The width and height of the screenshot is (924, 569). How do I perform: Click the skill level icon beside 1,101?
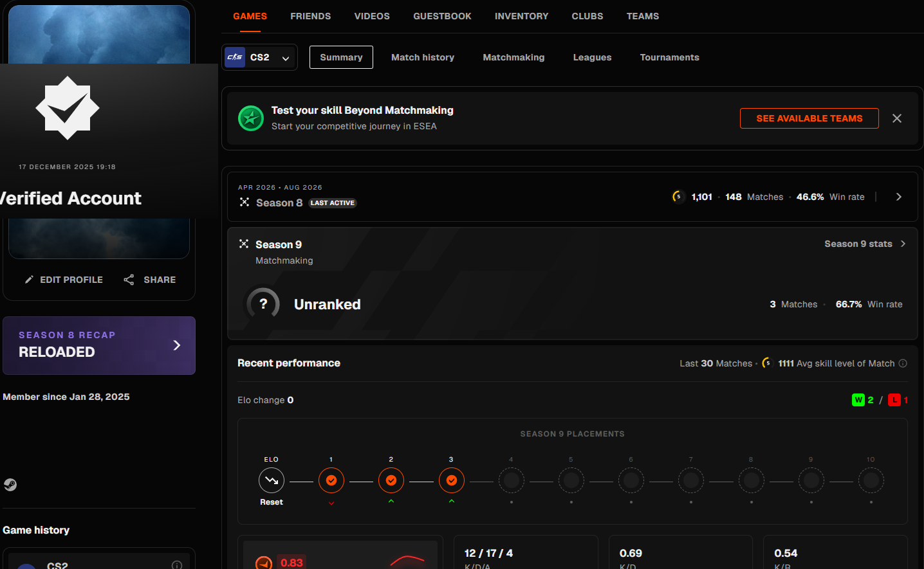tap(678, 197)
